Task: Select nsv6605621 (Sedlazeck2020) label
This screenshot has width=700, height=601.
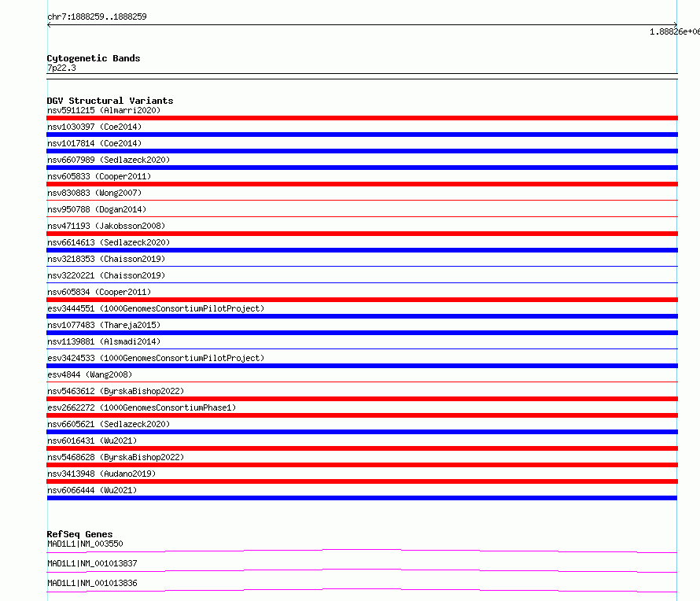Action: point(109,424)
